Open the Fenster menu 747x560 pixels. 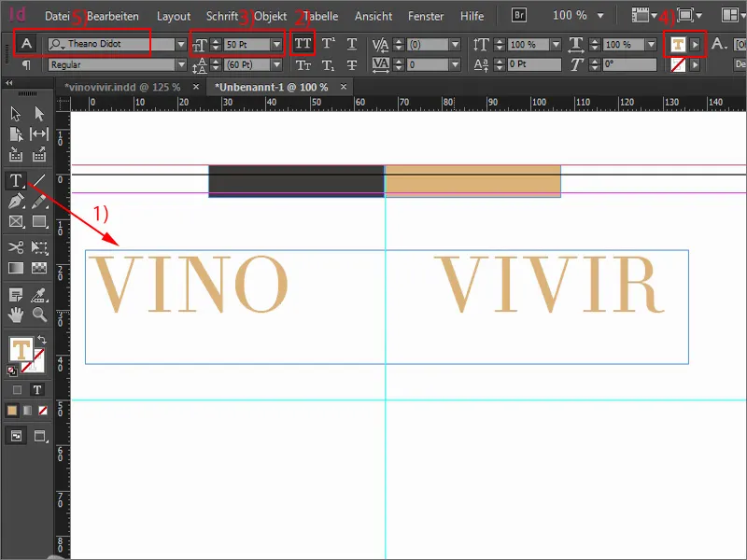(x=426, y=16)
